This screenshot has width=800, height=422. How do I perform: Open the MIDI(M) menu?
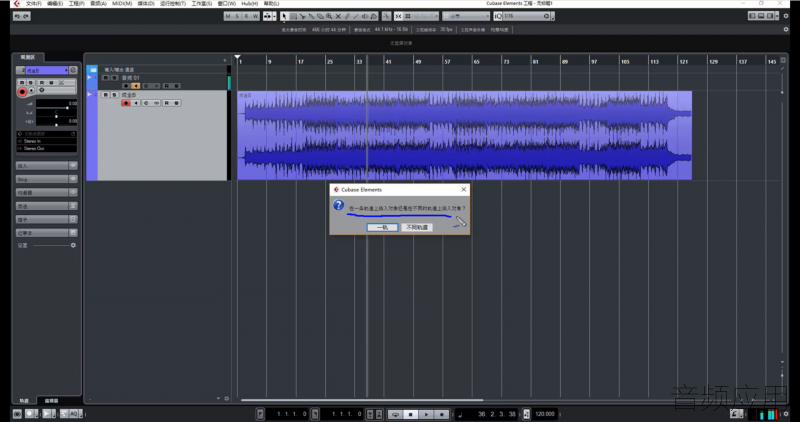122,4
